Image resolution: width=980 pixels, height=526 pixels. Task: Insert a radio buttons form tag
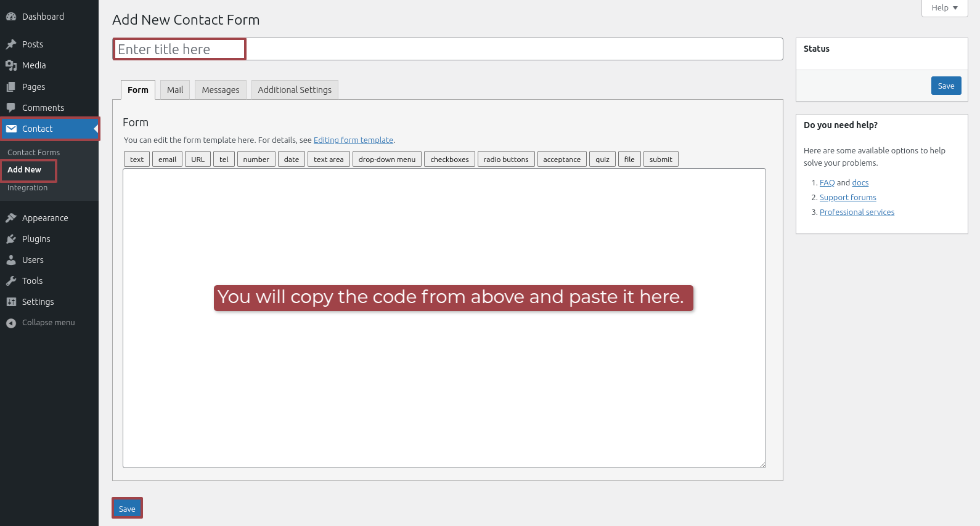(x=505, y=160)
